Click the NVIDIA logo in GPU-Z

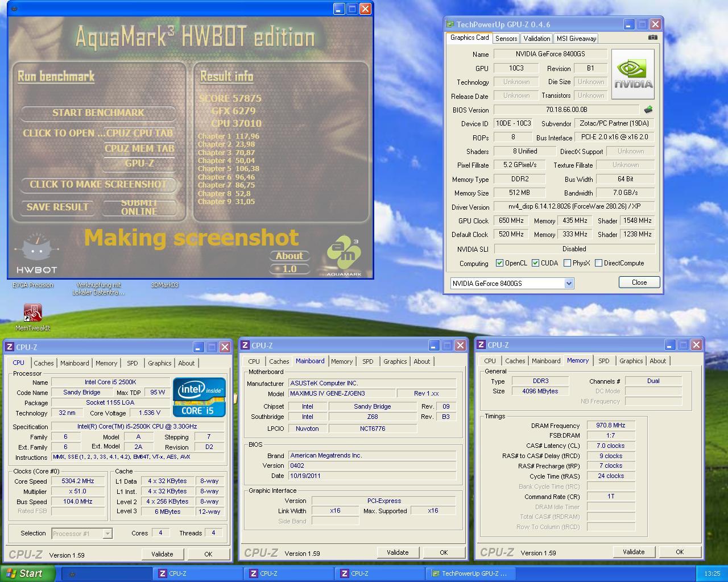(x=632, y=74)
